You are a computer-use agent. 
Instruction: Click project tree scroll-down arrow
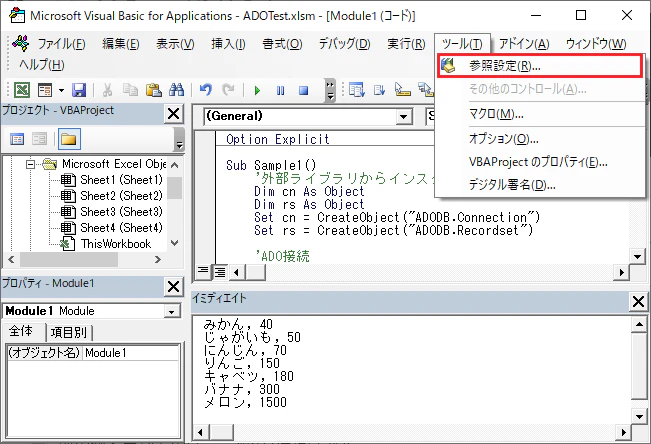(175, 243)
